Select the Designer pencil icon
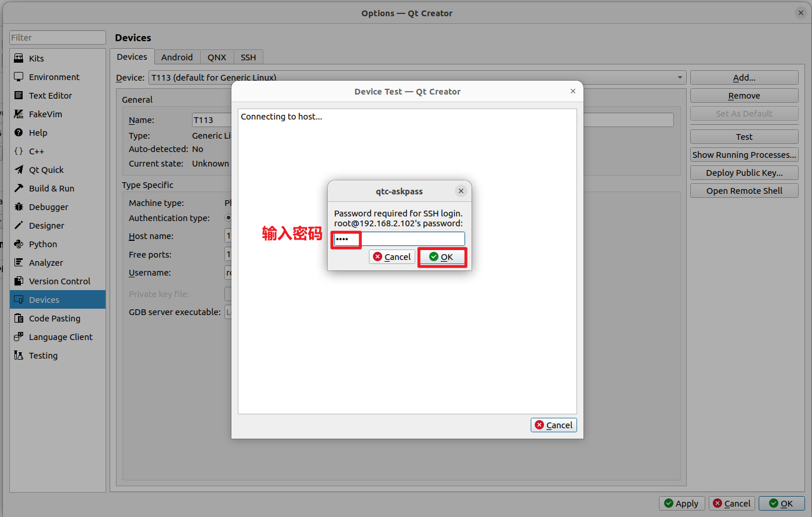 (19, 225)
